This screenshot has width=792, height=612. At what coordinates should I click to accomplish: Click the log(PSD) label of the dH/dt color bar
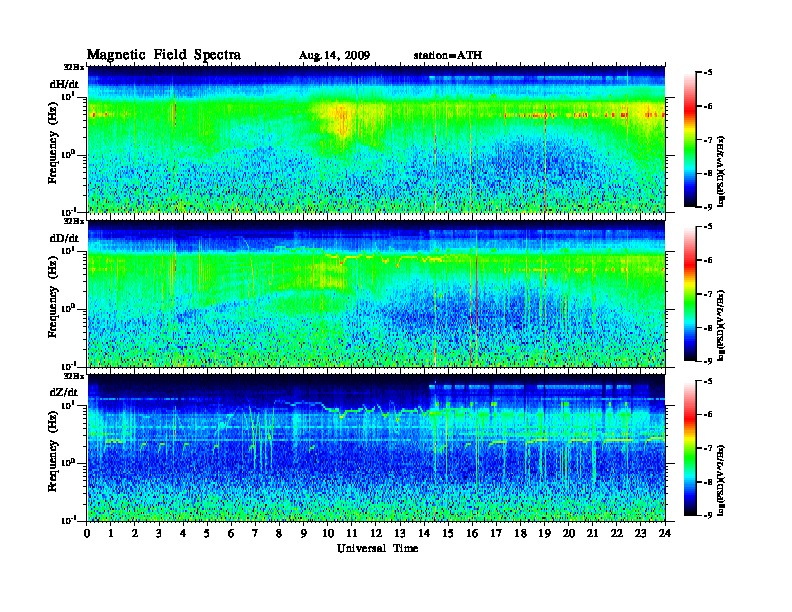721,171
